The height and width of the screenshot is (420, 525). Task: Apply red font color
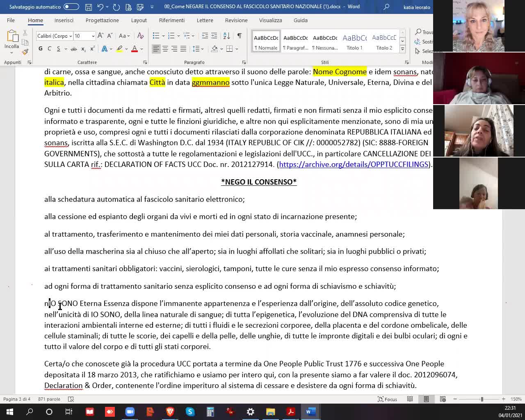point(134,49)
